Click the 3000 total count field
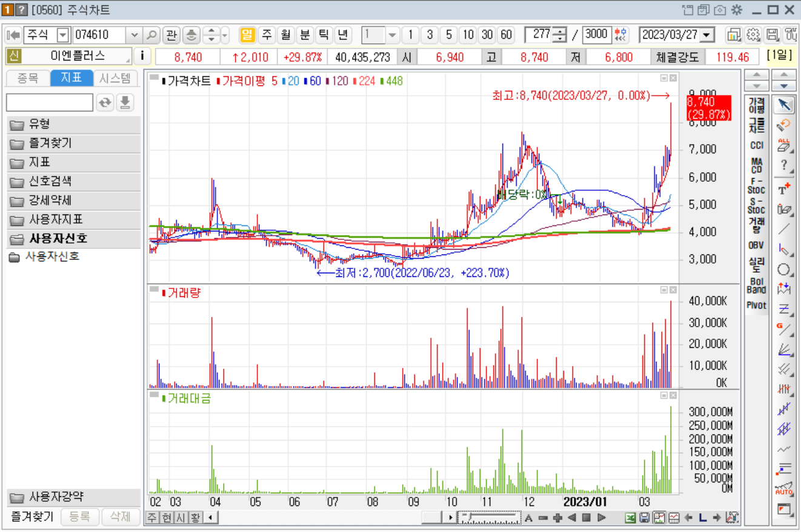The width and height of the screenshot is (801, 532). coord(597,35)
